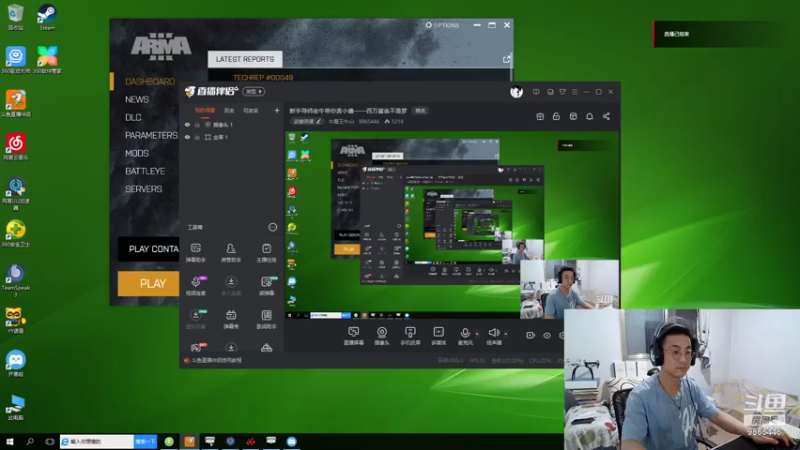Open external link icon in Arma reports
Viewport: 800px width, 450px height.
click(506, 59)
